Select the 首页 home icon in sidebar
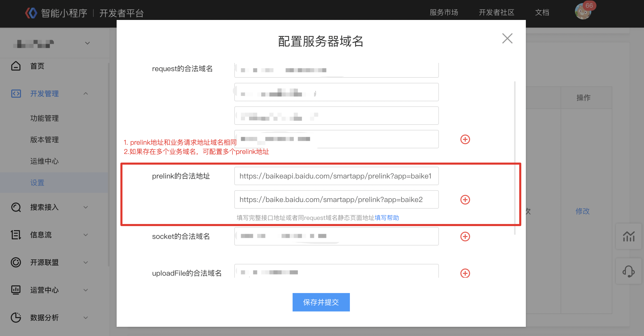 pos(16,66)
